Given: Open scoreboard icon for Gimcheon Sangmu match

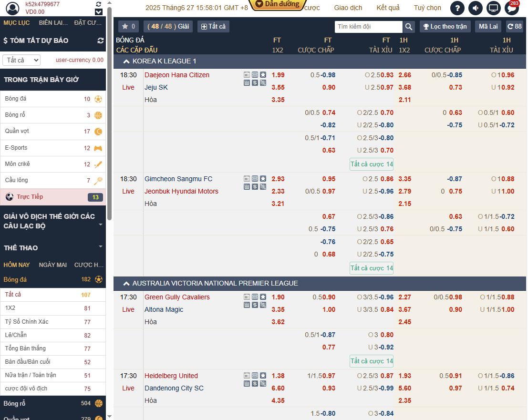Looking at the screenshot, I should (255, 179).
